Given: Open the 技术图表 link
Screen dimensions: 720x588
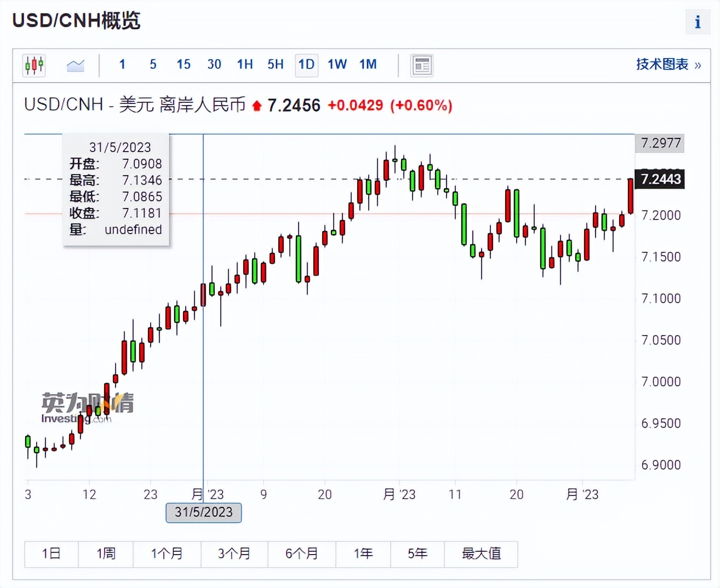Looking at the screenshot, I should pos(668,65).
